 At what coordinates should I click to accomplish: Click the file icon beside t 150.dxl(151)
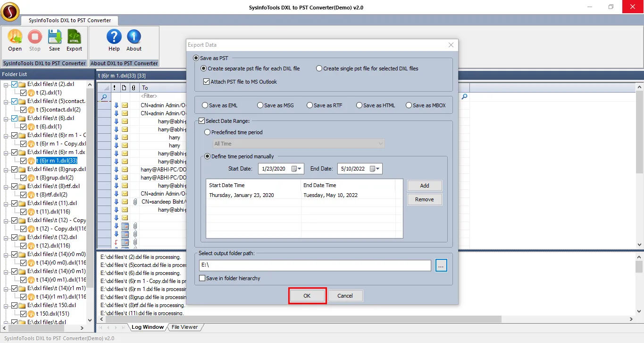click(31, 314)
